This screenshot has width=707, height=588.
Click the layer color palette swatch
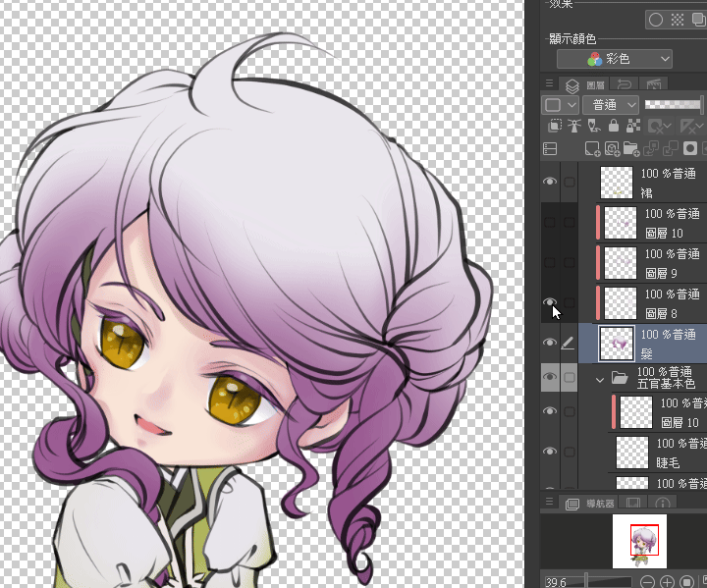coord(553,105)
